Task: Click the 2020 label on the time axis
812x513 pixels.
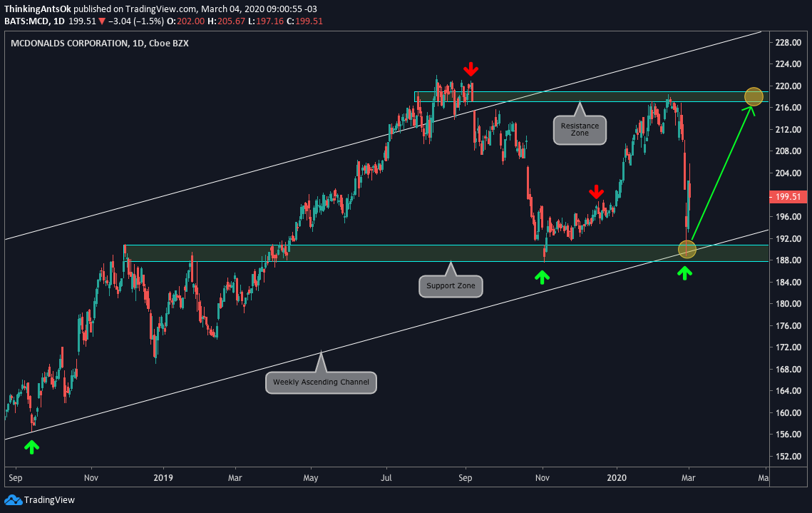Action: tap(616, 478)
